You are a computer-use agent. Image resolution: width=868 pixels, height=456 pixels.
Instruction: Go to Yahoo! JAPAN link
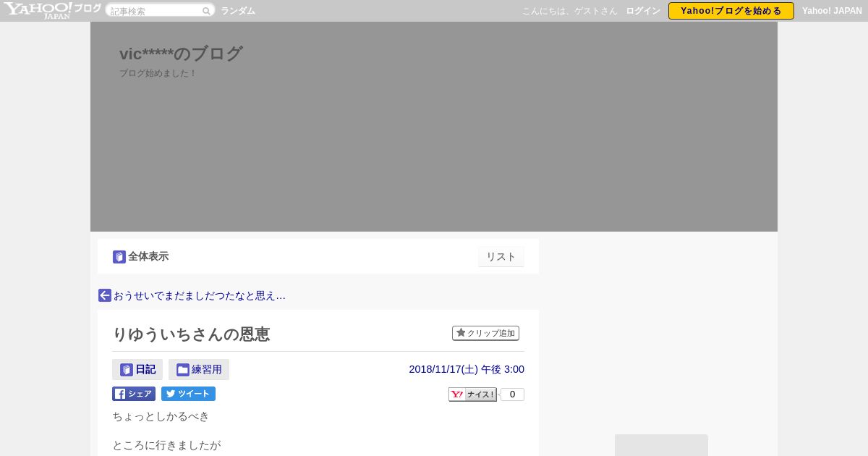(x=832, y=11)
